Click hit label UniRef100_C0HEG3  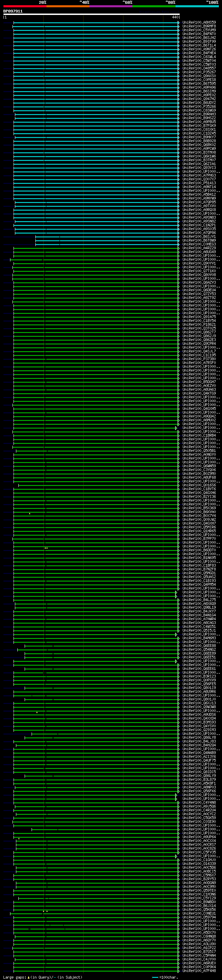(199, 244)
